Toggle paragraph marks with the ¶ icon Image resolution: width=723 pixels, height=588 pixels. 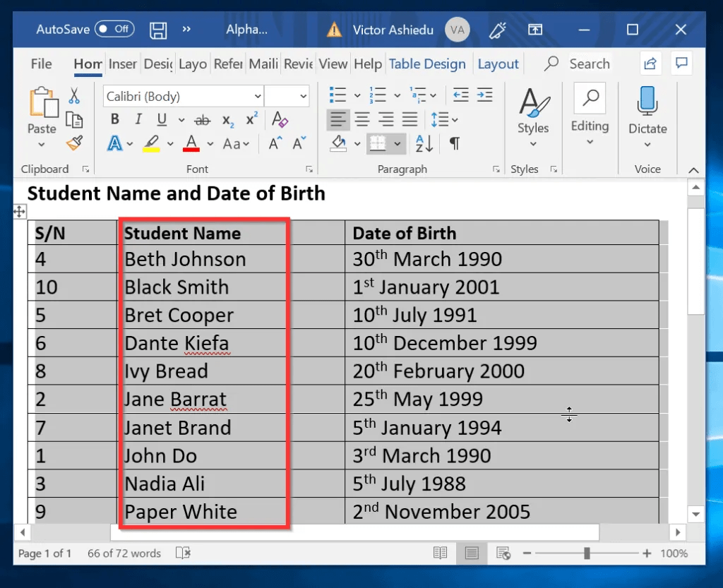point(454,143)
